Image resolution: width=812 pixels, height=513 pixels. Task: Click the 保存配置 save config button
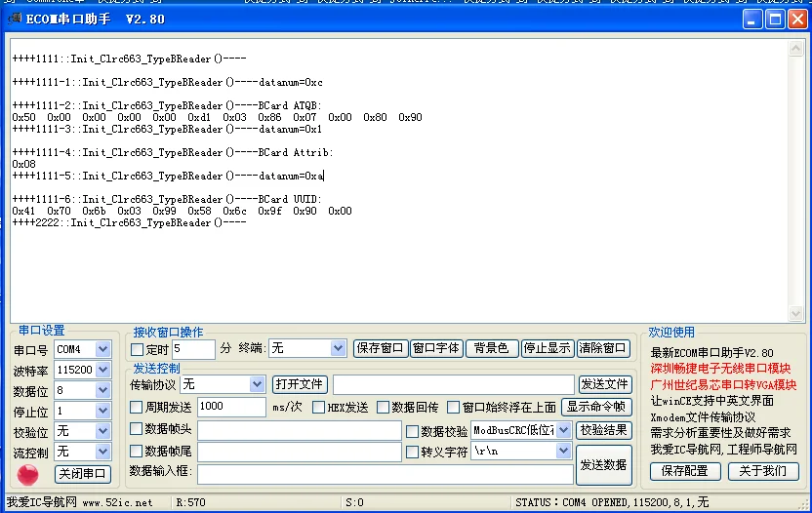click(x=684, y=471)
